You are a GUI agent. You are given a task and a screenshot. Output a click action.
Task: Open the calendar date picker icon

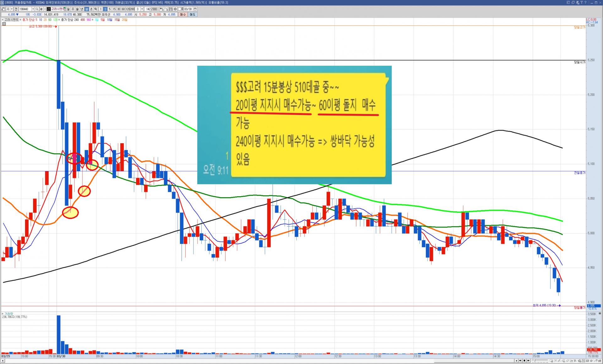tap(195, 9)
